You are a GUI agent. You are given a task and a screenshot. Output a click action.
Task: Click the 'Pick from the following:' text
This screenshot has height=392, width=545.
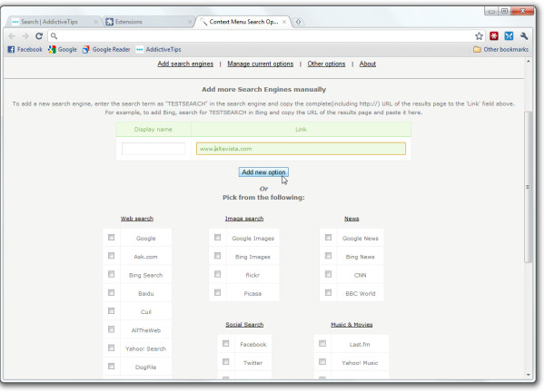click(x=263, y=198)
